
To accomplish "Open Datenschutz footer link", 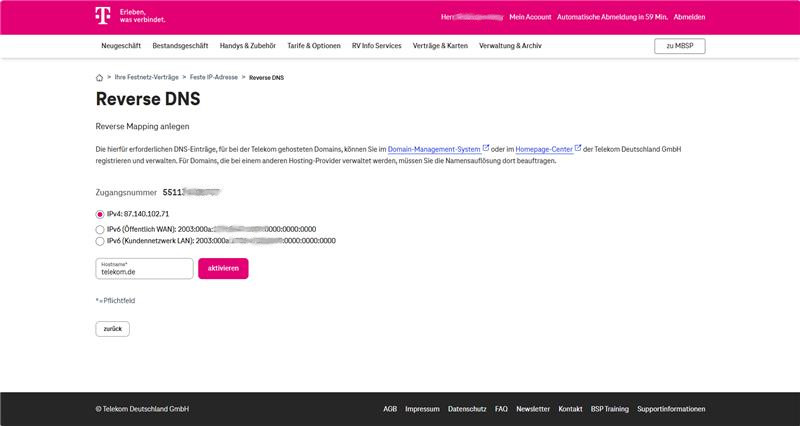I will (x=467, y=409).
